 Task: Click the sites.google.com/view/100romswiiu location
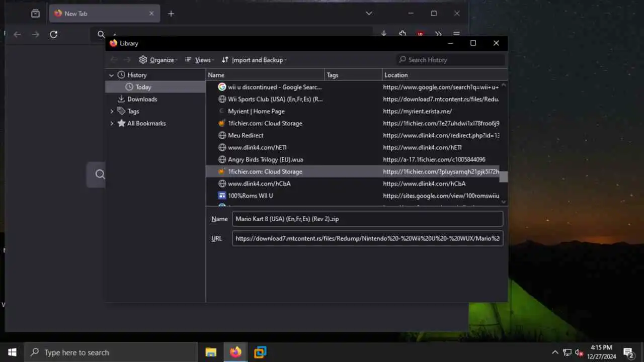(x=441, y=196)
